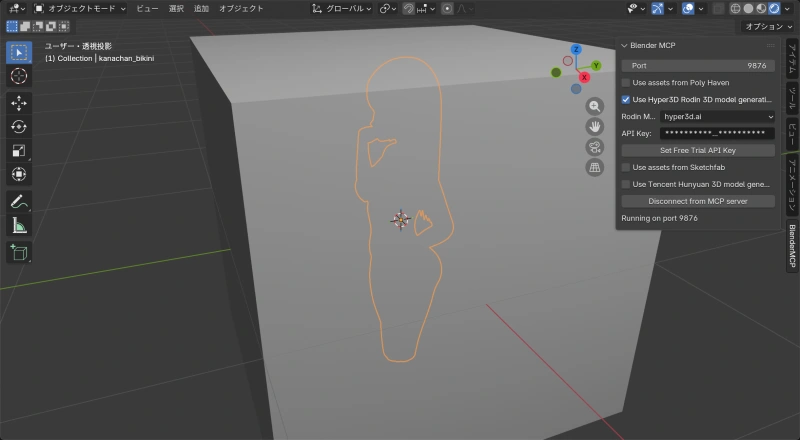This screenshot has height=440, width=800.
Task: Activate the Rotate tool
Action: click(x=19, y=127)
